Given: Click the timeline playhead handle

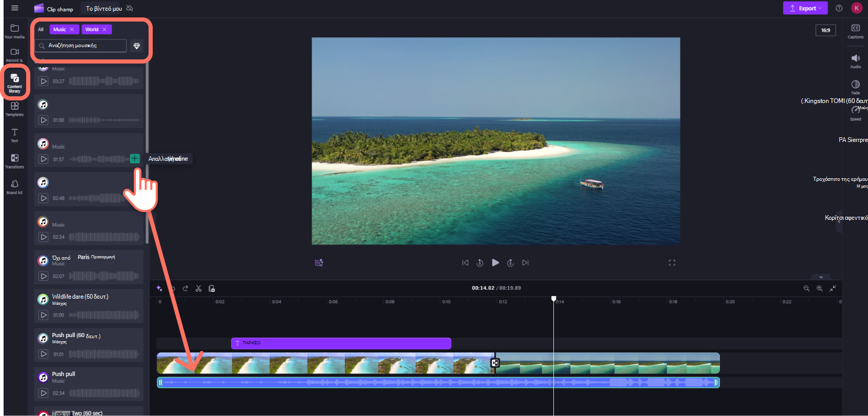Looking at the screenshot, I should (x=553, y=298).
